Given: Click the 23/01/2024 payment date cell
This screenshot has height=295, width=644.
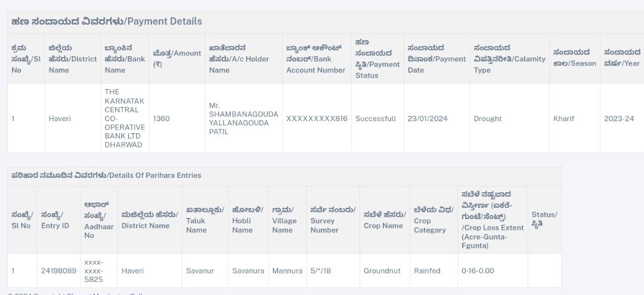Looking at the screenshot, I should (x=428, y=118).
